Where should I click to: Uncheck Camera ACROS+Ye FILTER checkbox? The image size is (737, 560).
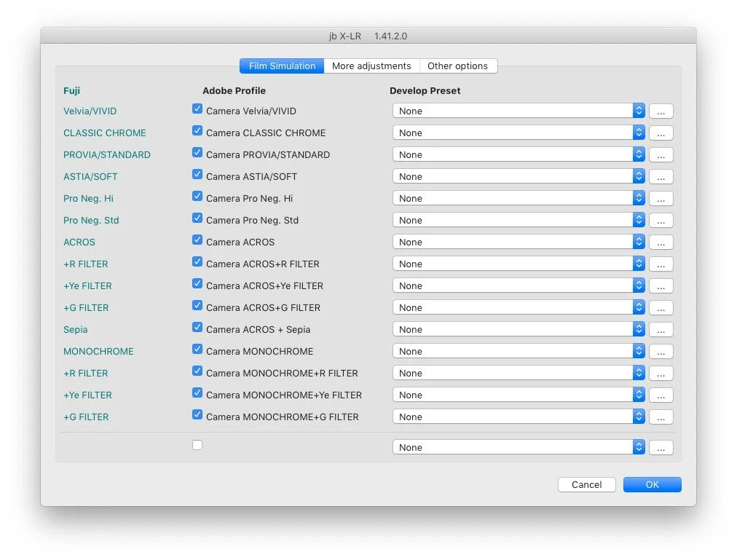[197, 284]
